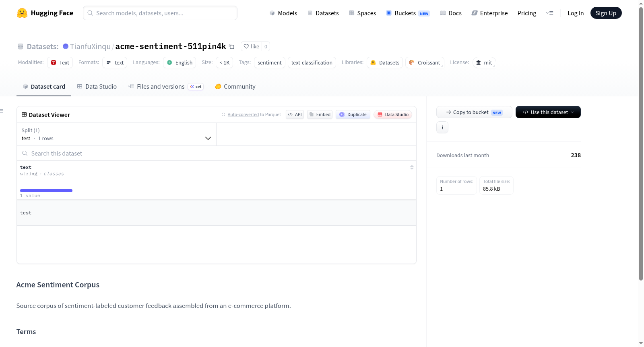Screen dimensions: 644x347
Task: Click the Datasets breadcrumb label
Action: (43, 46)
